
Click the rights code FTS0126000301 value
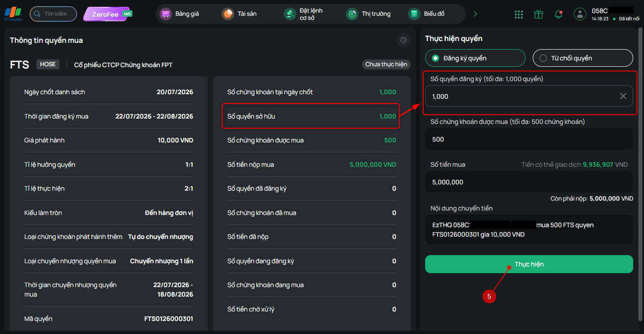tap(169, 319)
